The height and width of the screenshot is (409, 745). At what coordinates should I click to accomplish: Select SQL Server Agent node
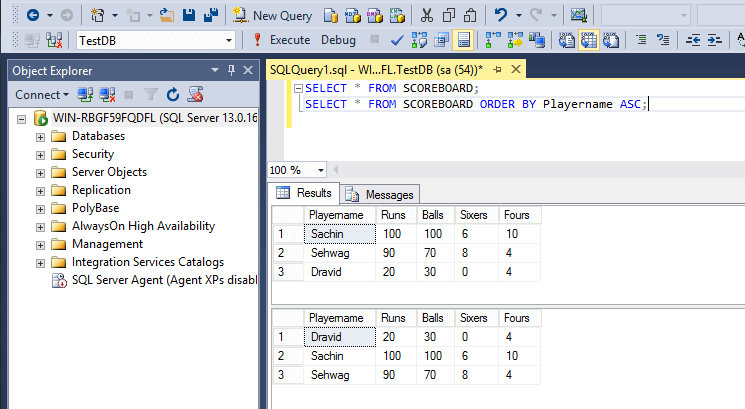[x=164, y=280]
